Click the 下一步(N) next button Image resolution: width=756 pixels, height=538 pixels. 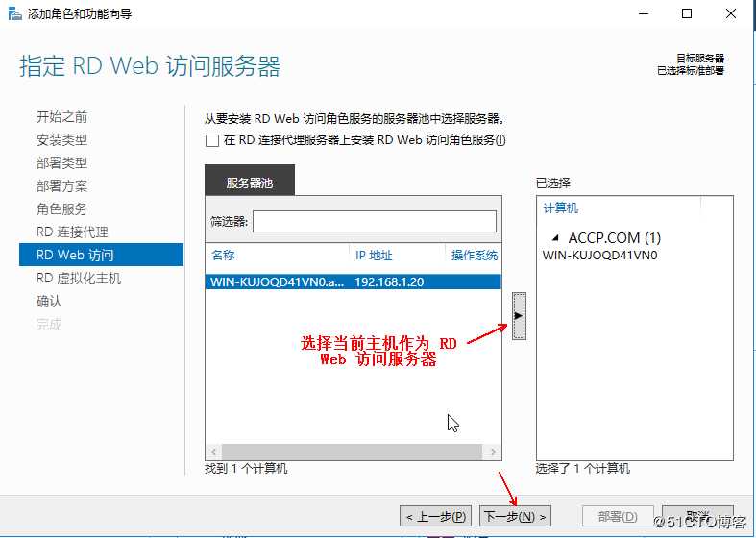coord(515,517)
